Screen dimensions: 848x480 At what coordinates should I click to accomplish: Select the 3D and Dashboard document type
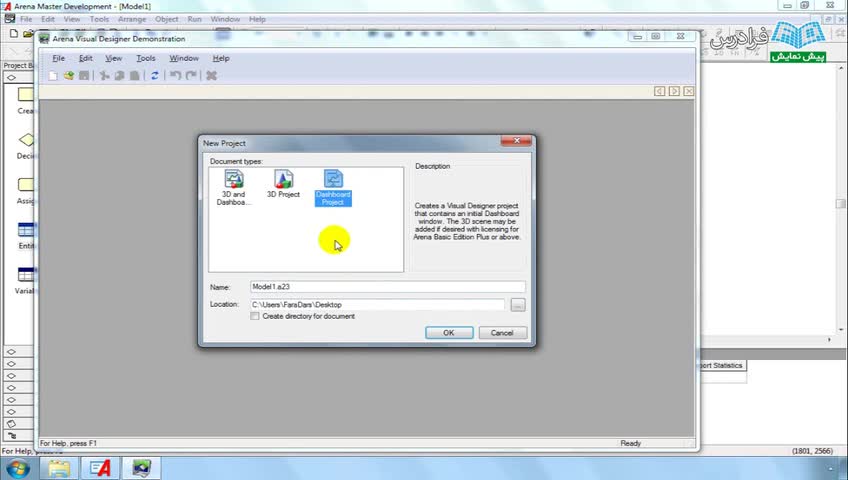pos(234,188)
